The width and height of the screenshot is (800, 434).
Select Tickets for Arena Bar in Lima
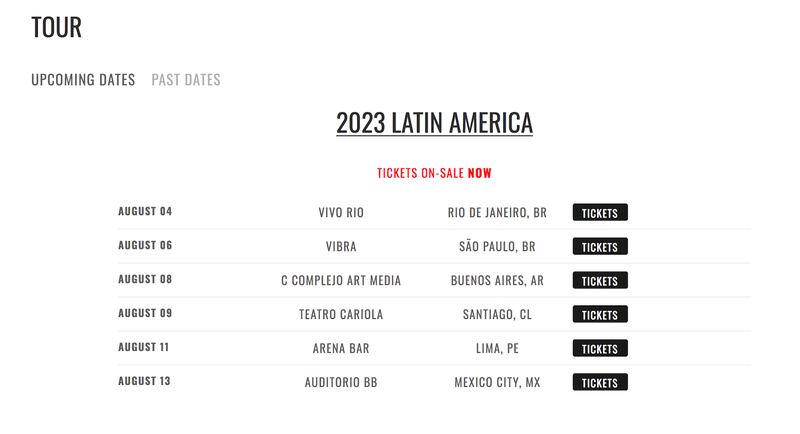coord(600,348)
